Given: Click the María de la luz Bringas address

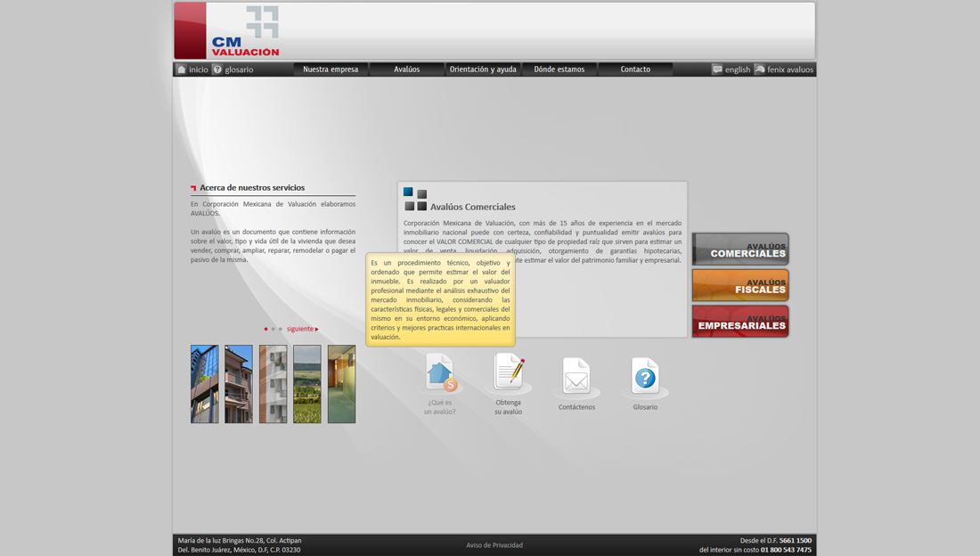Looking at the screenshot, I should coord(240,540).
